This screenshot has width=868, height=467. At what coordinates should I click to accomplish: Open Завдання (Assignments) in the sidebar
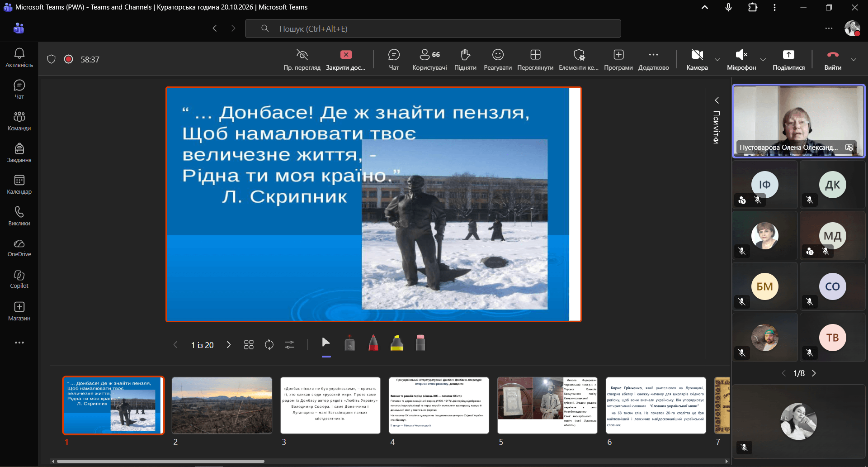[19, 152]
